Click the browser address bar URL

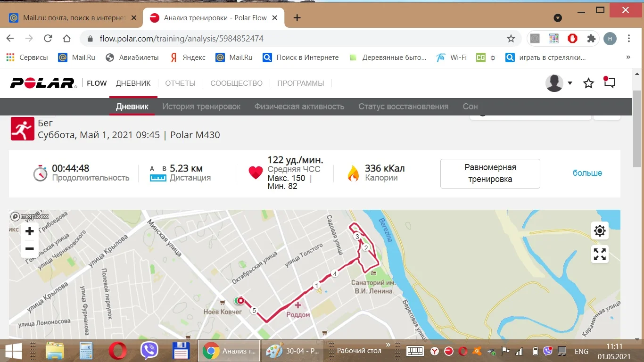pyautogui.click(x=182, y=39)
